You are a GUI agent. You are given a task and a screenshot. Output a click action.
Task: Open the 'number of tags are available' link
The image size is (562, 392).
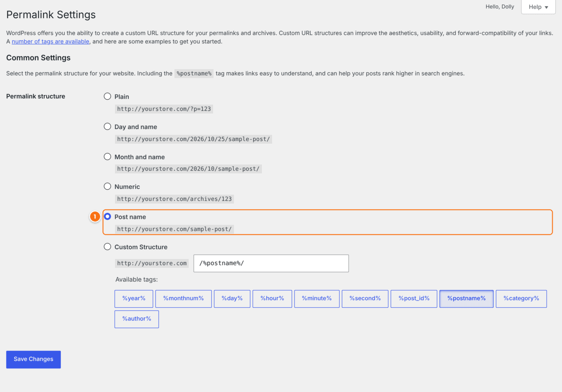pyautogui.click(x=51, y=41)
